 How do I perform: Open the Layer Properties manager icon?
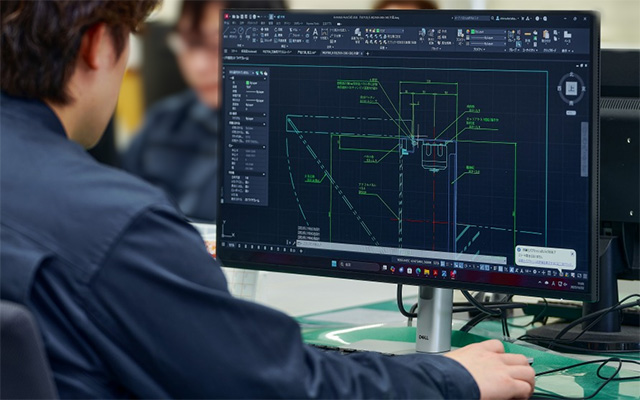coord(358,33)
